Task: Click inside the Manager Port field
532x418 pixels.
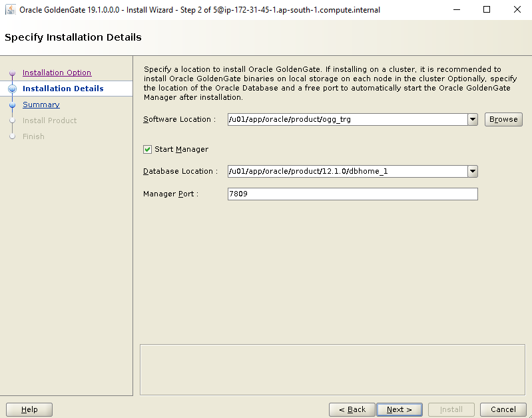Action: pyautogui.click(x=352, y=194)
